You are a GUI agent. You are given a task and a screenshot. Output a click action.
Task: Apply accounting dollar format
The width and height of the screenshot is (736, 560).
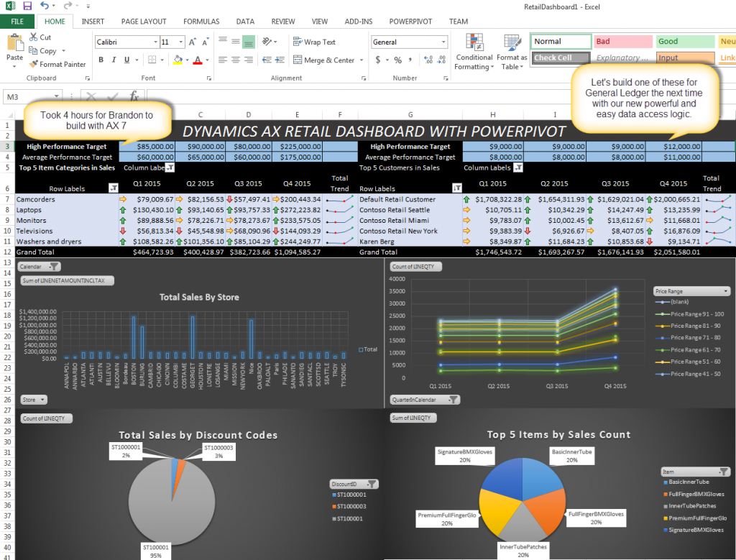[378, 60]
